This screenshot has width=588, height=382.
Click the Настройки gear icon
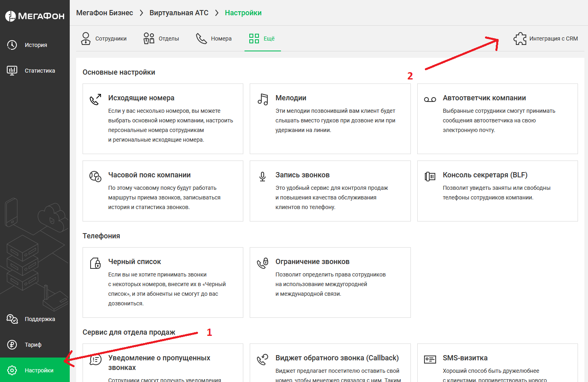point(12,370)
